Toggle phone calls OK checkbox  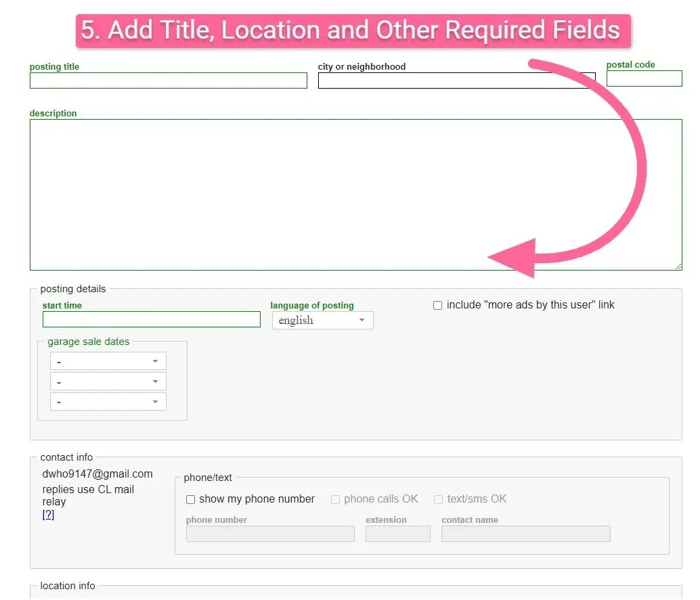[x=335, y=499]
